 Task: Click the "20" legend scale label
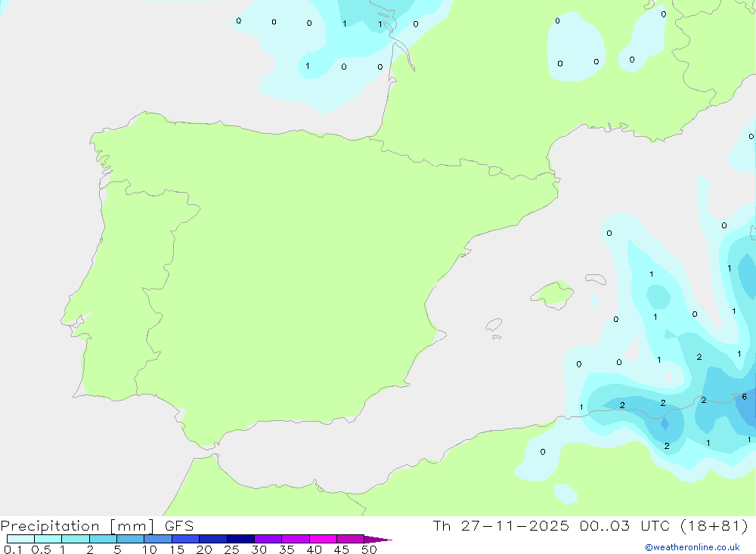(x=204, y=549)
